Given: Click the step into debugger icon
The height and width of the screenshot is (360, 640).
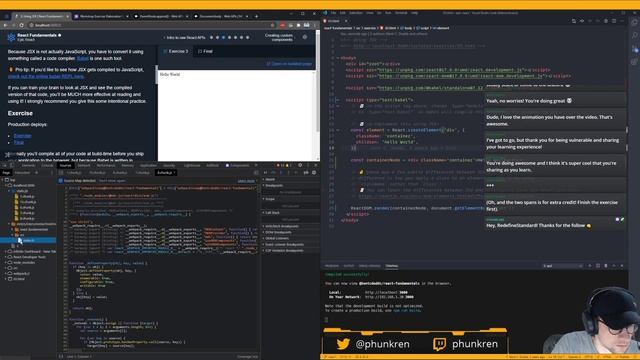Looking at the screenshot, I should click(281, 173).
